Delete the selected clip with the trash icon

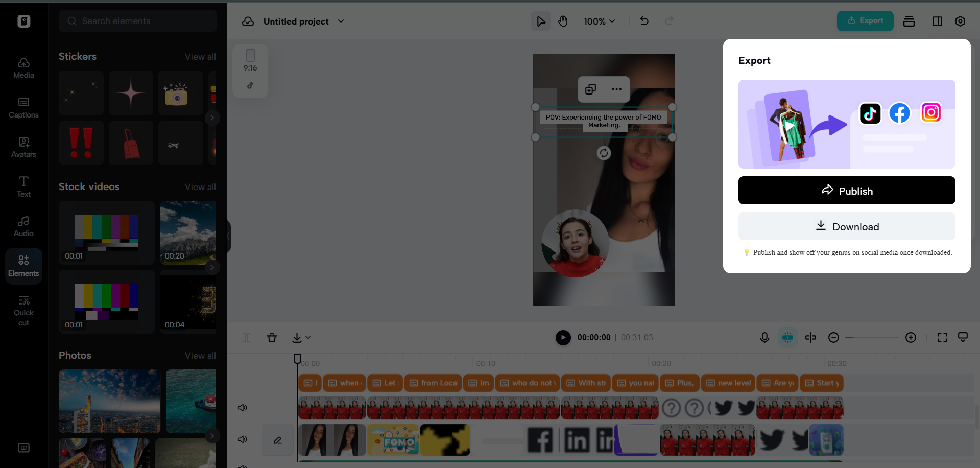point(272,337)
